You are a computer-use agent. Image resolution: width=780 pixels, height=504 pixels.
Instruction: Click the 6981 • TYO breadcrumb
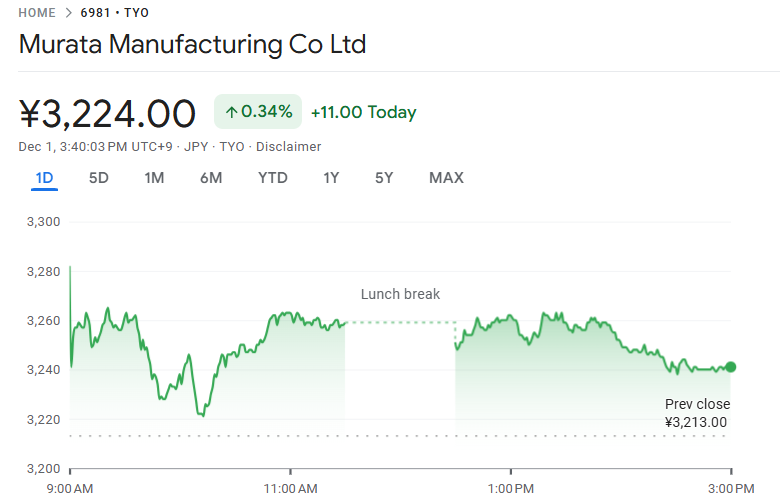(114, 13)
